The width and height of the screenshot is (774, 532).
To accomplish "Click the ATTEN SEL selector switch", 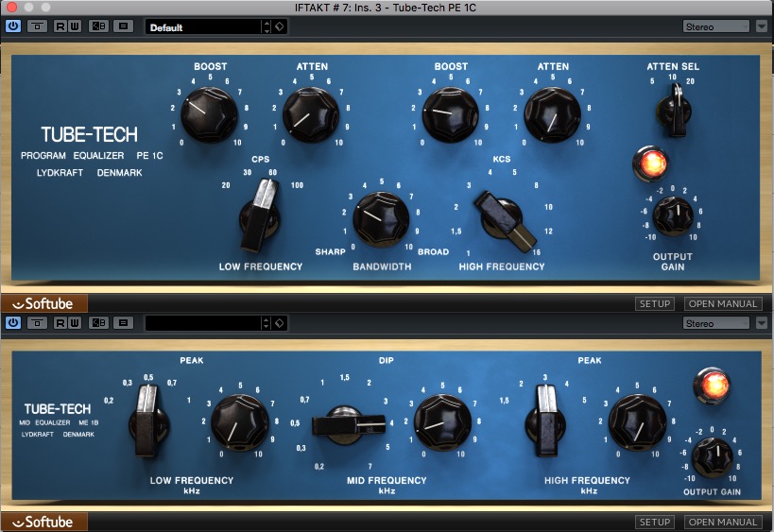I will click(674, 111).
